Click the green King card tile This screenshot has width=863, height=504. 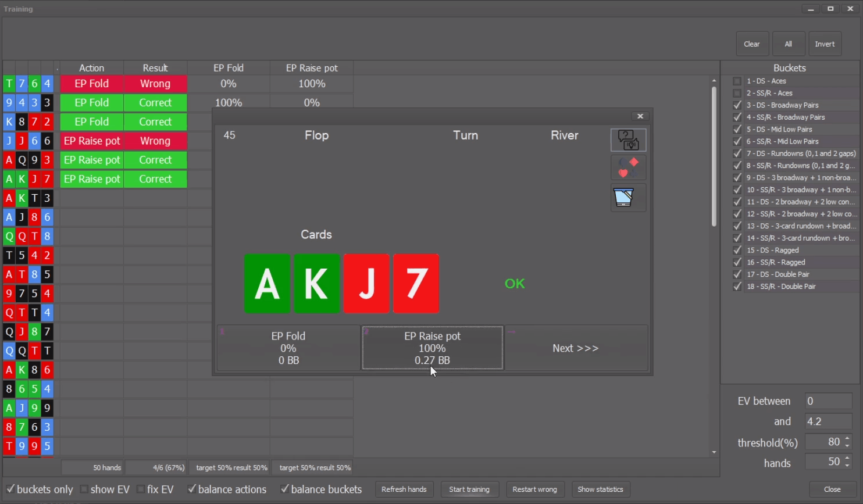pyautogui.click(x=317, y=284)
